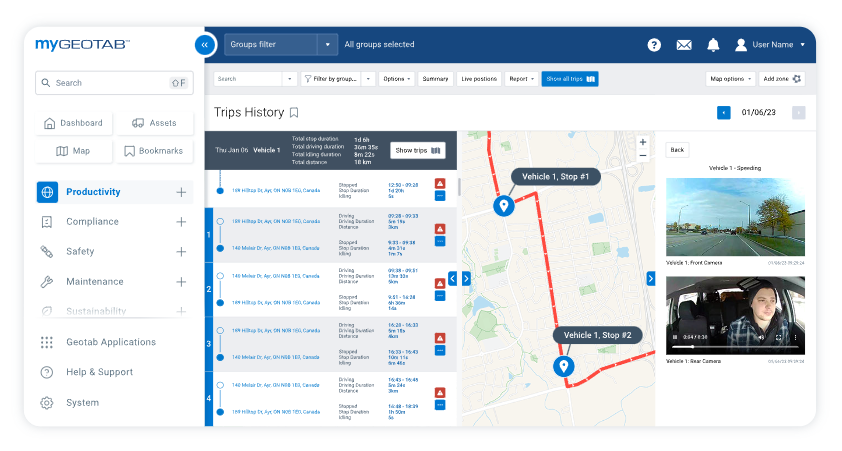Open the Map options dropdown

(x=730, y=79)
